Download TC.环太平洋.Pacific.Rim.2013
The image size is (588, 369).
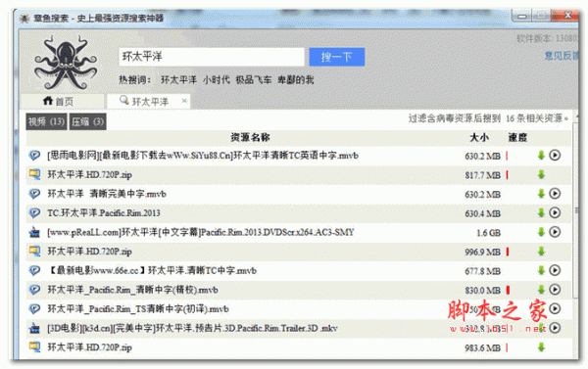point(541,212)
